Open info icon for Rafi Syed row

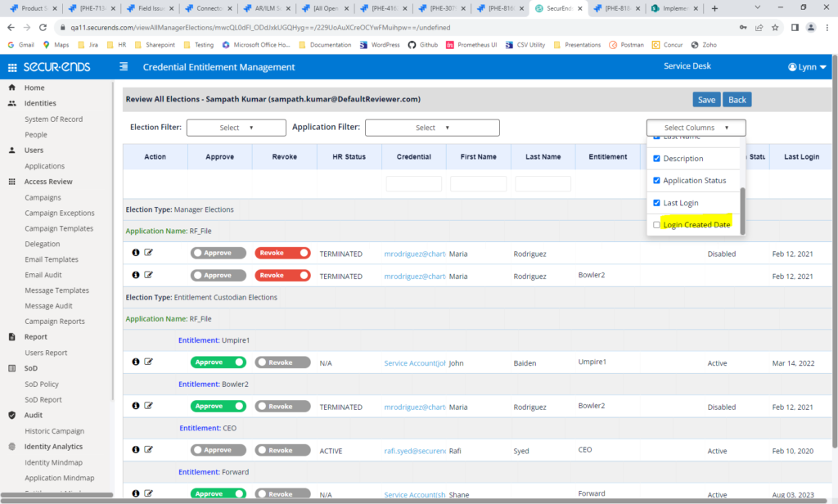[136, 449]
